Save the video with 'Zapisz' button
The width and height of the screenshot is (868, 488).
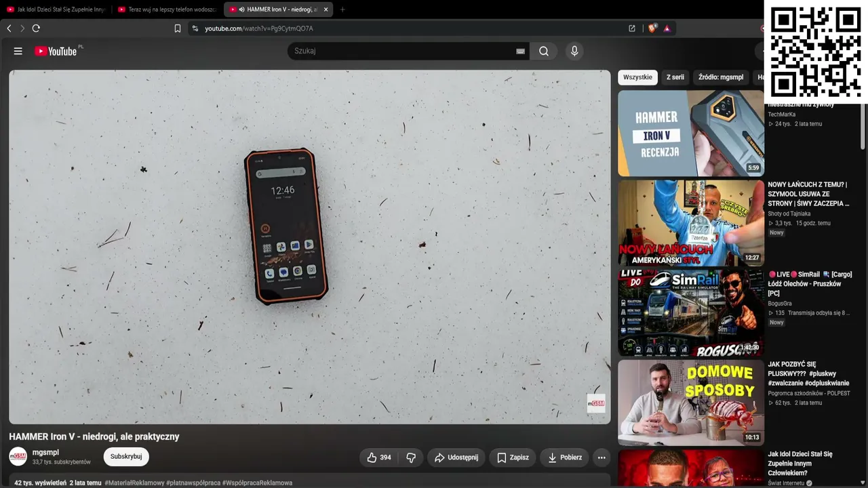tap(513, 457)
